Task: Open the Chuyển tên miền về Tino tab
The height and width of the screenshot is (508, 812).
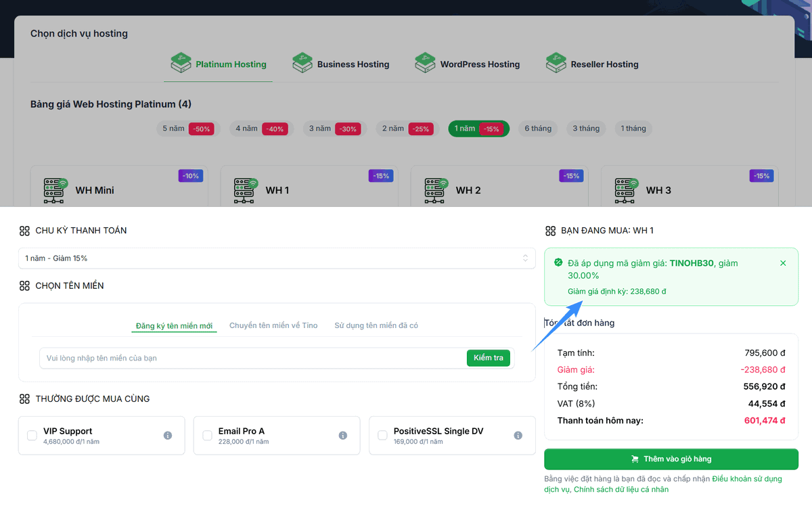Action: tap(273, 325)
